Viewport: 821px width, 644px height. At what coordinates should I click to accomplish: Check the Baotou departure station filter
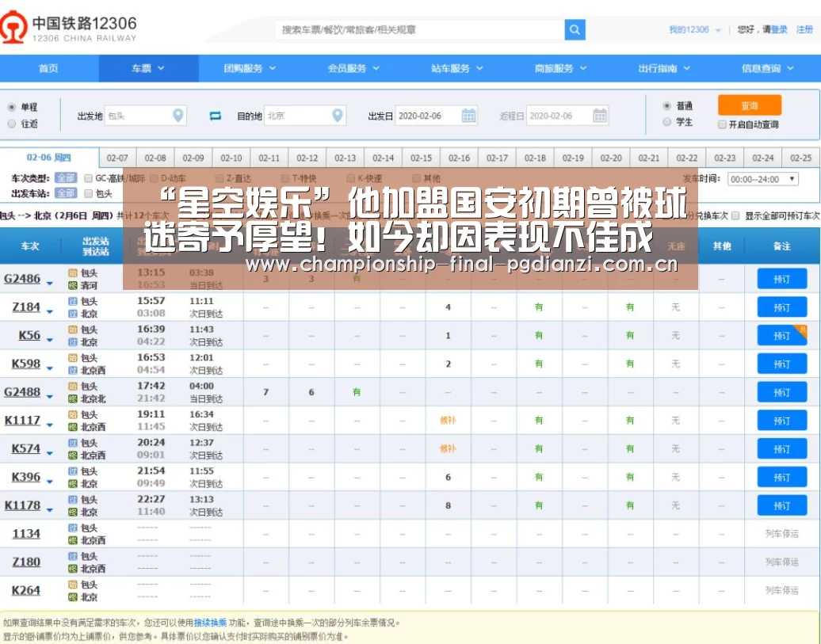(89, 194)
